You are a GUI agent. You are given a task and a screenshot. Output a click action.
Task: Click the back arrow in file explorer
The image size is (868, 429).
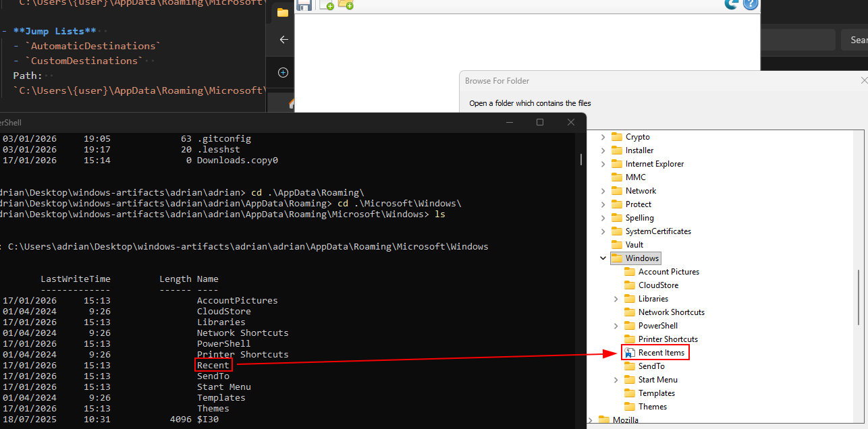click(x=283, y=40)
